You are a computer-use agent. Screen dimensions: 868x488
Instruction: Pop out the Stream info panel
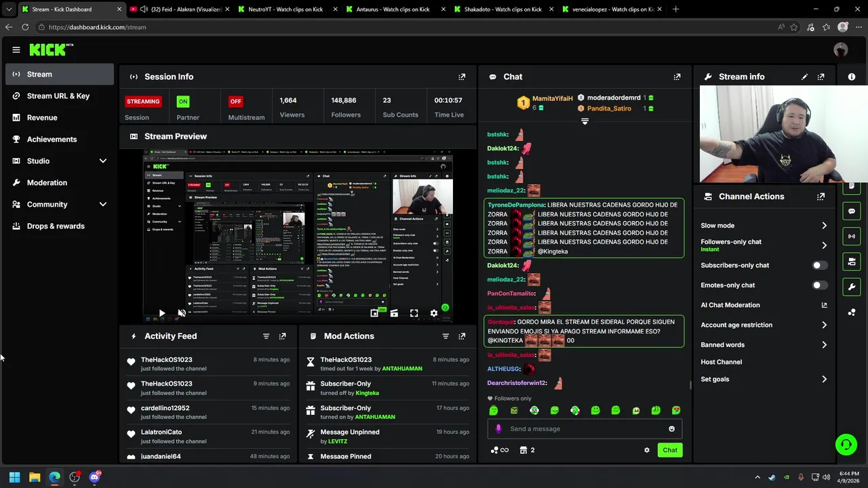pos(821,77)
